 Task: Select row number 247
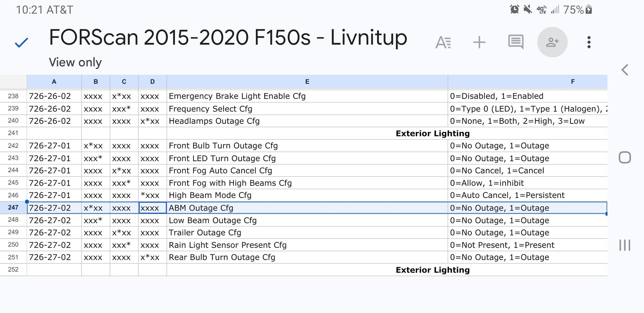[13, 208]
